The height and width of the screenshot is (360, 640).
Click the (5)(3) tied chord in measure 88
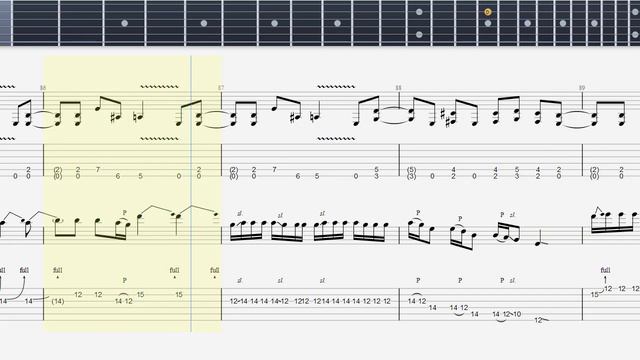click(x=411, y=173)
